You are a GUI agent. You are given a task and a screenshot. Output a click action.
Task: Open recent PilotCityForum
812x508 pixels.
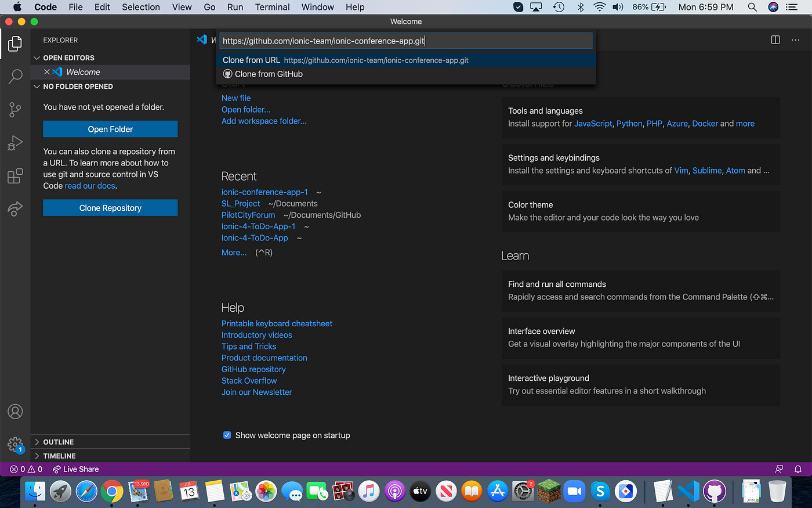[248, 215]
